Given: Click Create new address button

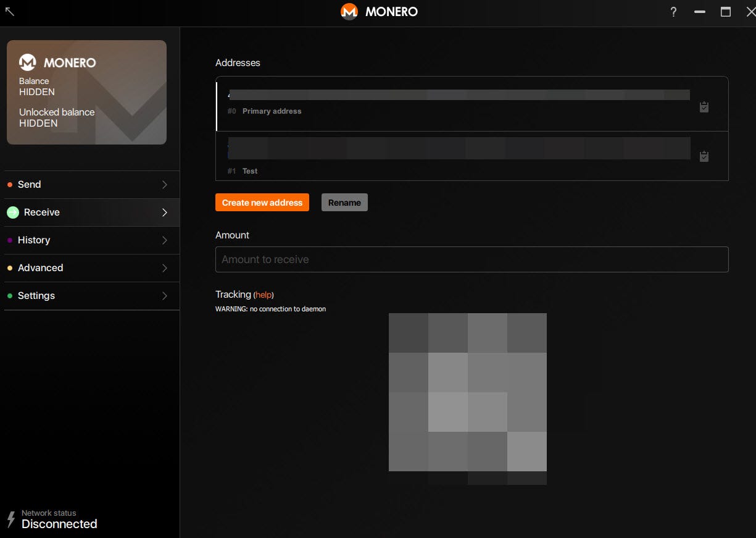Looking at the screenshot, I should [262, 203].
